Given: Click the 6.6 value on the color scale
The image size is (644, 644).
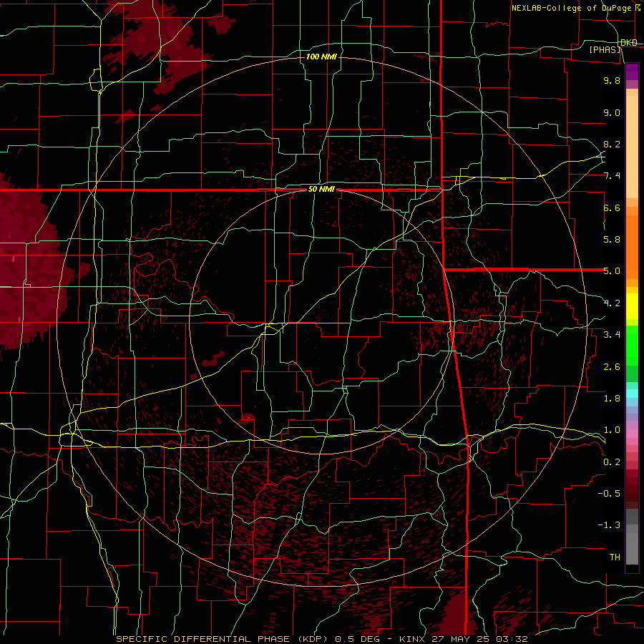Looking at the screenshot, I should coord(612,208).
